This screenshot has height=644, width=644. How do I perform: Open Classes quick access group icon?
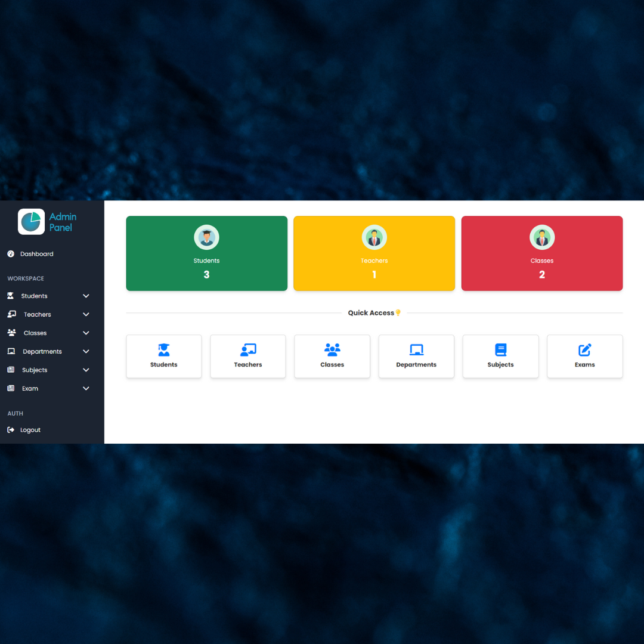(x=332, y=349)
